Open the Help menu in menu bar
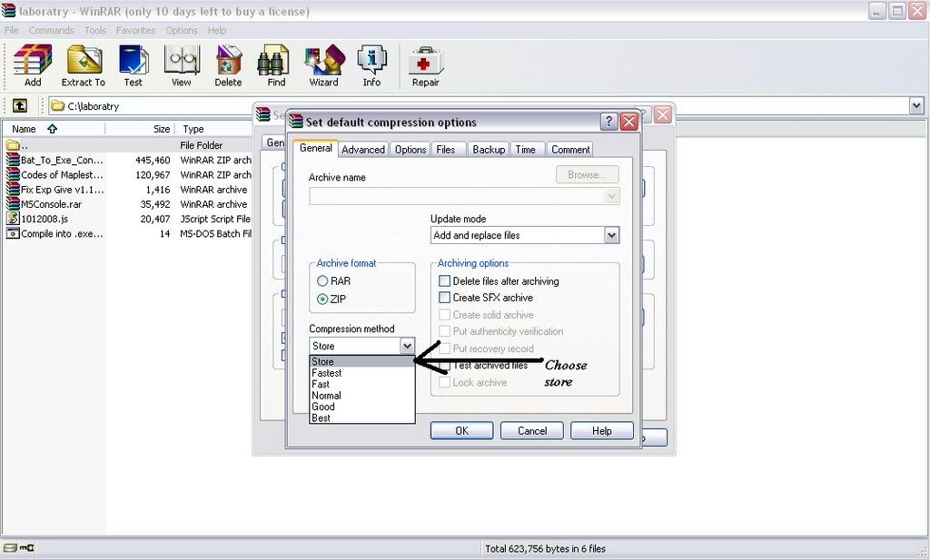930x560 pixels. (x=216, y=30)
